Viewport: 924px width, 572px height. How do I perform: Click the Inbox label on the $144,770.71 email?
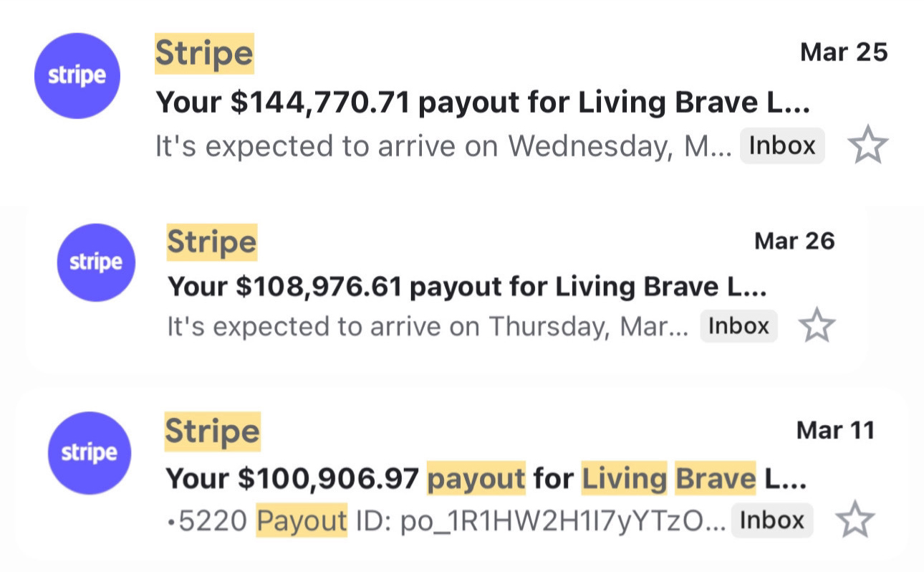[782, 146]
